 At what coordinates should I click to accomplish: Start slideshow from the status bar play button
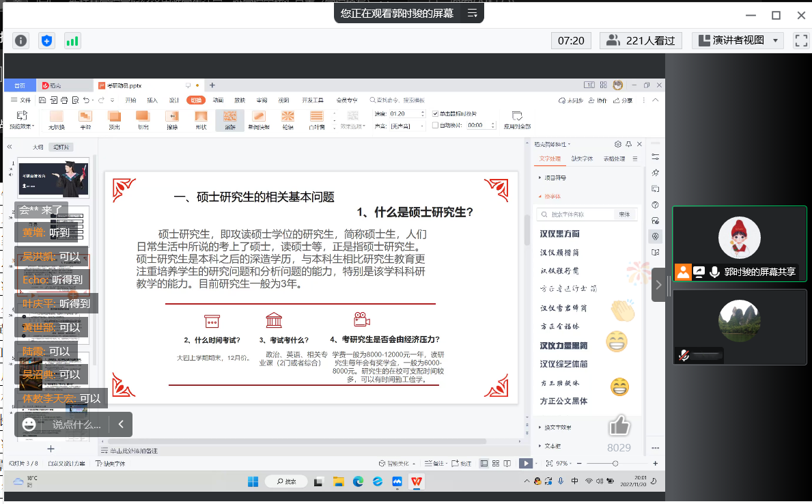[525, 463]
